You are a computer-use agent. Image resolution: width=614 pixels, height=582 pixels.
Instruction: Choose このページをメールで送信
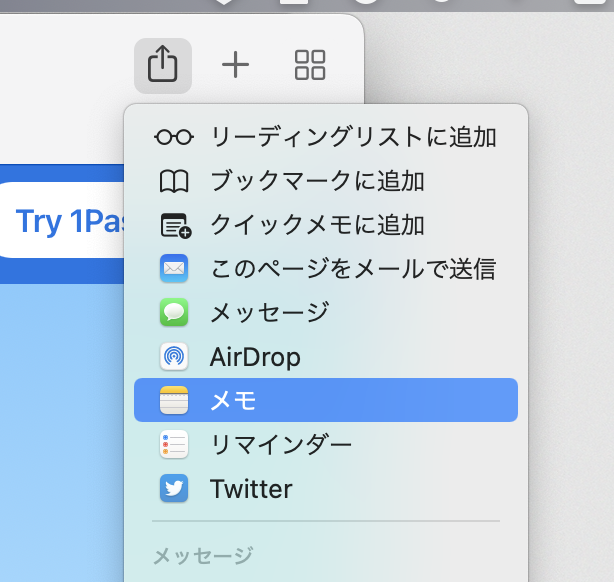pyautogui.click(x=326, y=269)
